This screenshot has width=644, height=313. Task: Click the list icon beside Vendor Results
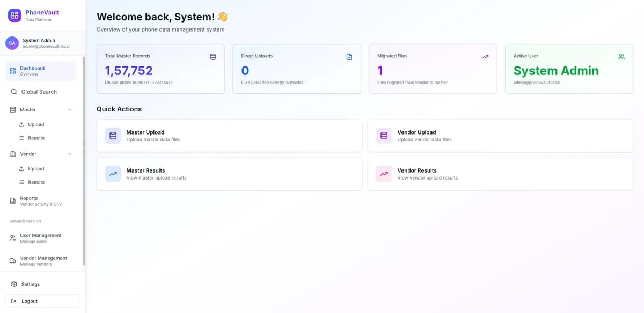pos(21,182)
